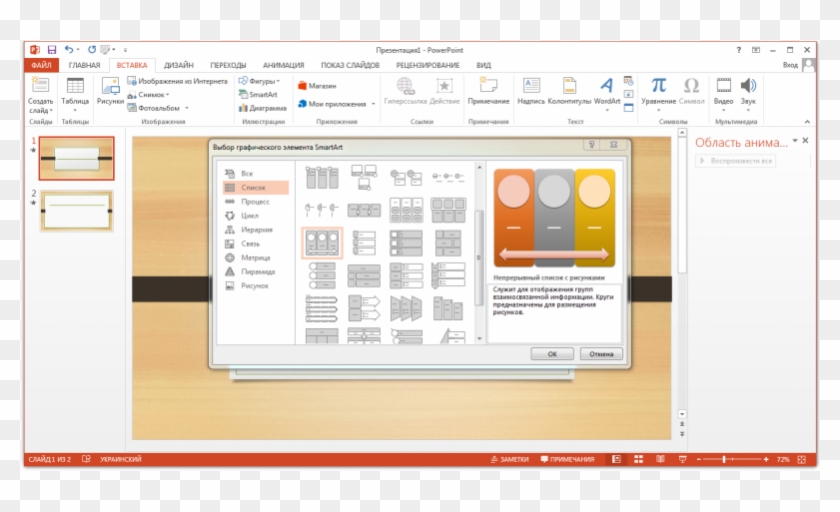The height and width of the screenshot is (512, 840).
Task: Redo the last action
Action: [92, 49]
